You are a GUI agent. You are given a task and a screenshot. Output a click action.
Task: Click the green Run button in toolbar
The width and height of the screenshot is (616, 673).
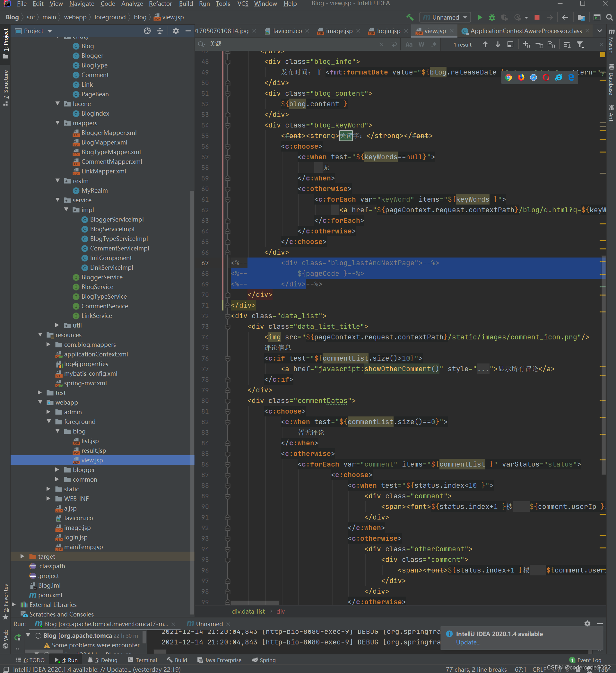click(x=480, y=17)
